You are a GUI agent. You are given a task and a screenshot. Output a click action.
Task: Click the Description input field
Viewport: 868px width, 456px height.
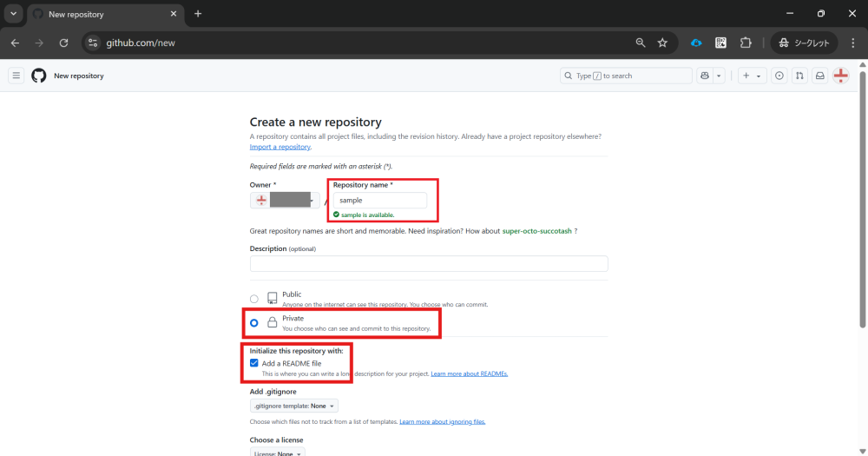tap(429, 264)
